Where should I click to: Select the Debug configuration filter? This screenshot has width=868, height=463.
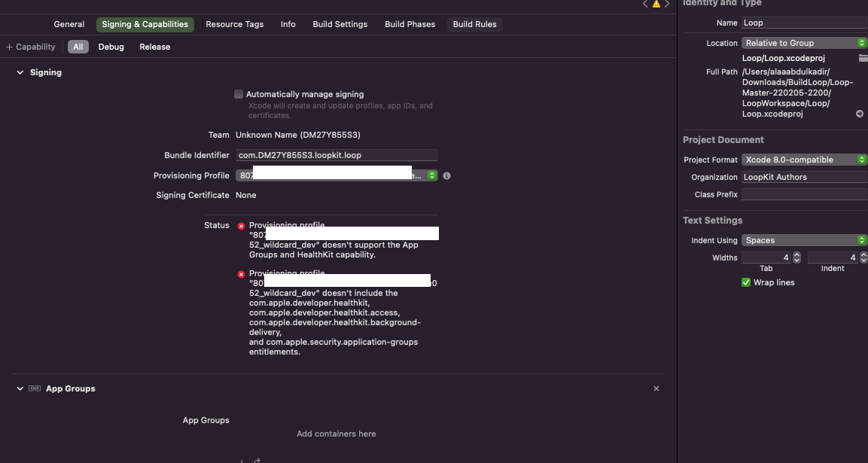111,47
